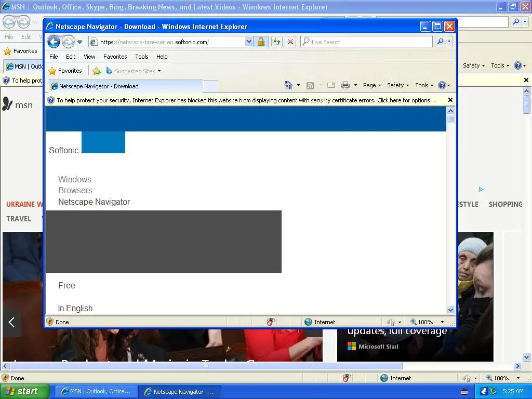
Task: Open the recent pages dropdown beside the forward button
Action: [79, 42]
